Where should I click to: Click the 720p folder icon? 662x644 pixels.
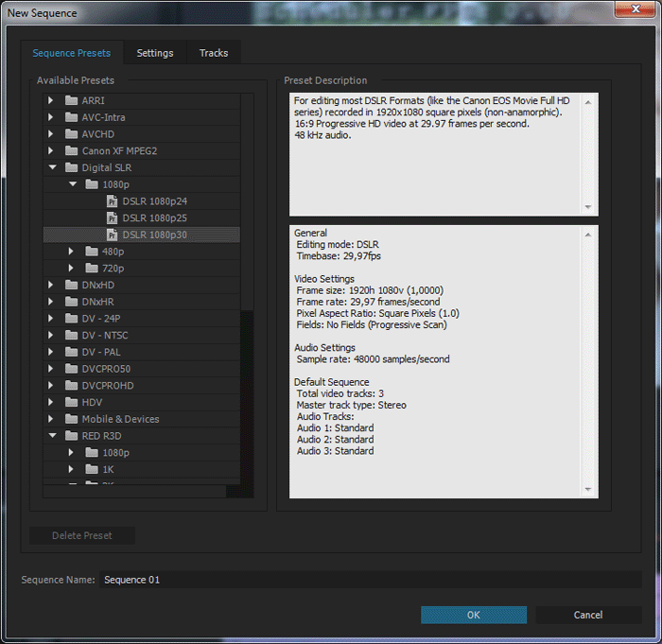[x=92, y=269]
